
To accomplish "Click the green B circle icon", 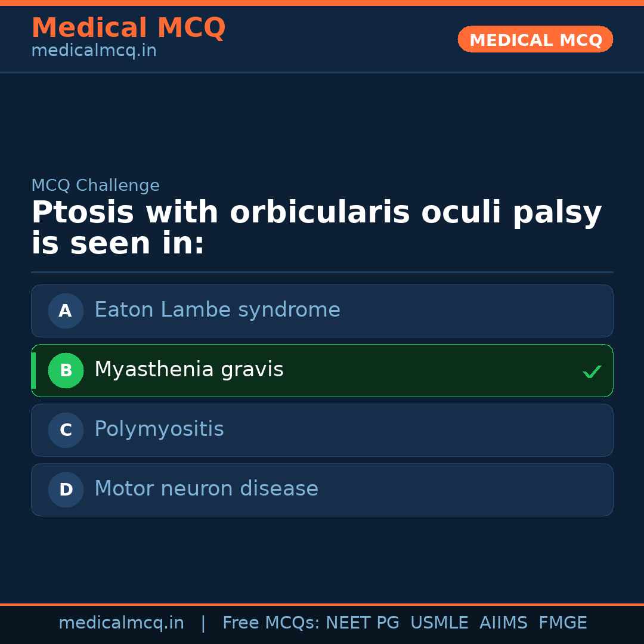I will [66, 370].
